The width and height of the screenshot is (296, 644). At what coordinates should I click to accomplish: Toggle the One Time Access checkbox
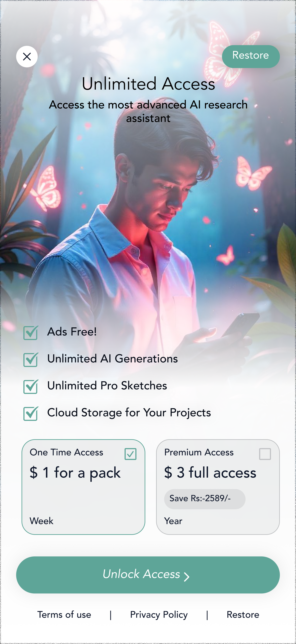[130, 454]
